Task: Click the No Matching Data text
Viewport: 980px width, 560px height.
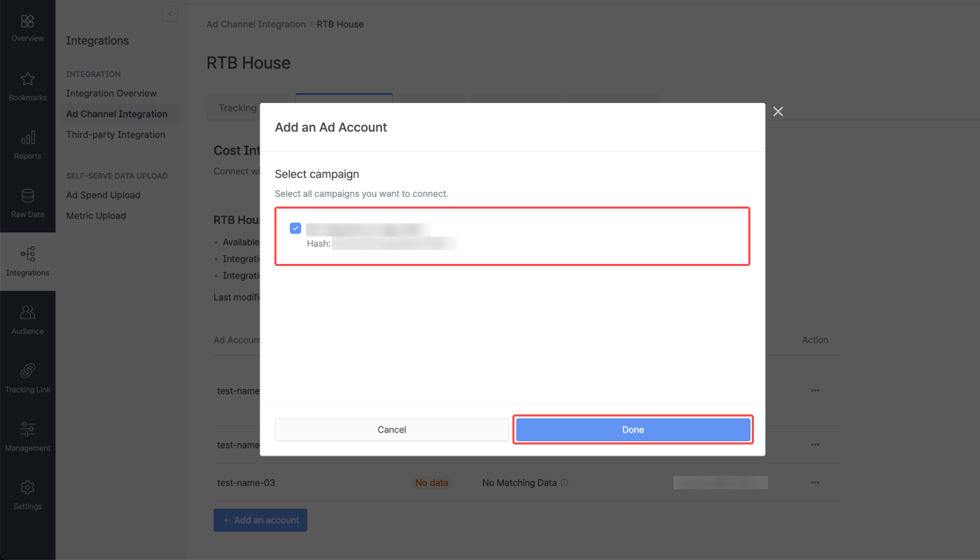Action: click(519, 483)
